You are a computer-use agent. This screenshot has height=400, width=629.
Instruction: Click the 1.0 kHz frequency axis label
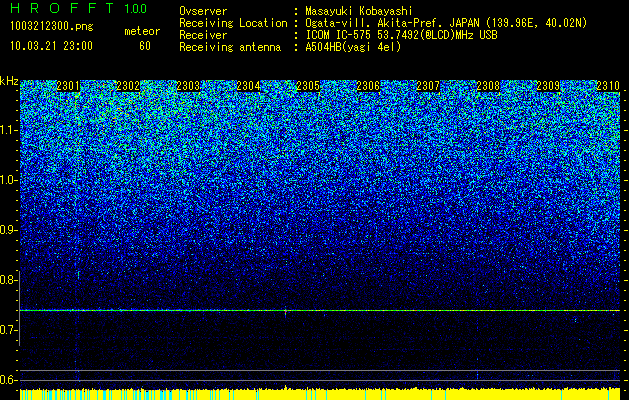click(8, 180)
